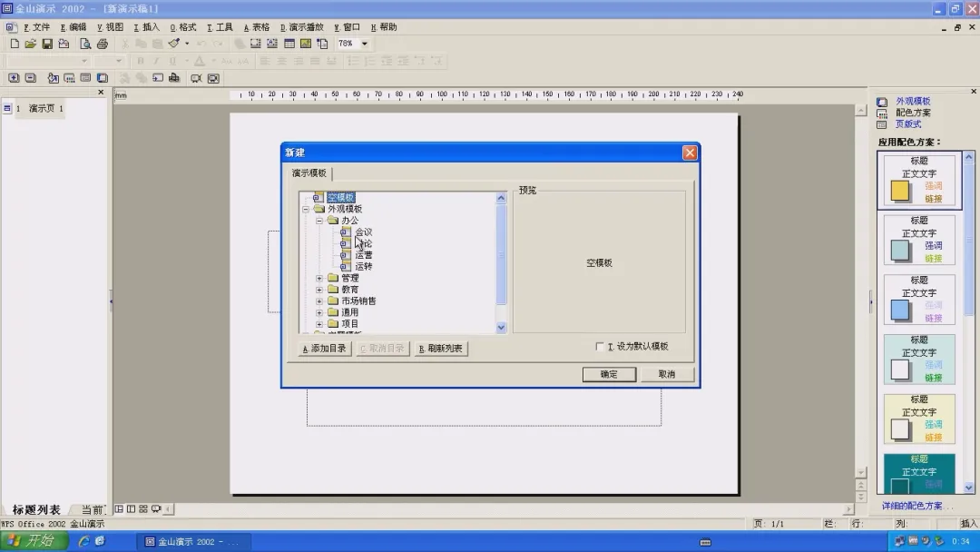Viewport: 980px width, 552px height.
Task: Open the 插入 menu
Action: [x=147, y=27]
